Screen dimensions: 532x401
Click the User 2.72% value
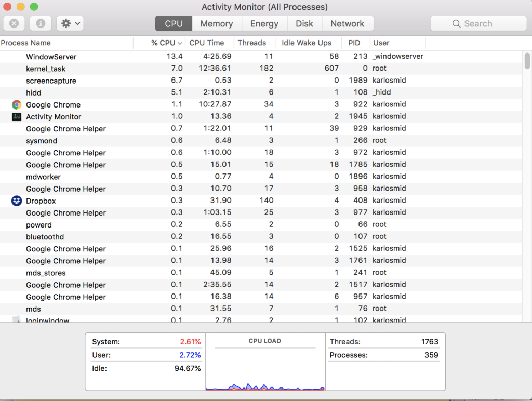[190, 355]
